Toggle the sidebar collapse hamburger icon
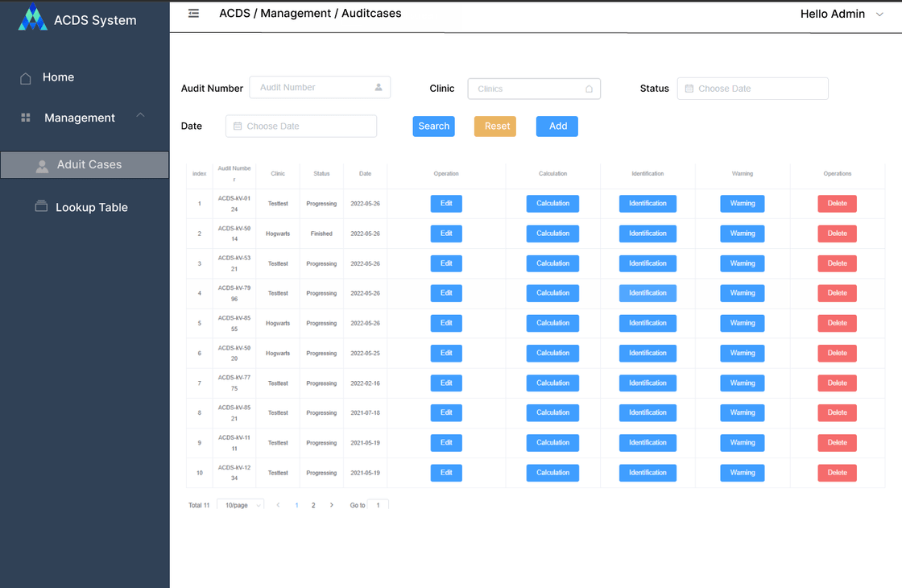The image size is (902, 588). point(193,14)
